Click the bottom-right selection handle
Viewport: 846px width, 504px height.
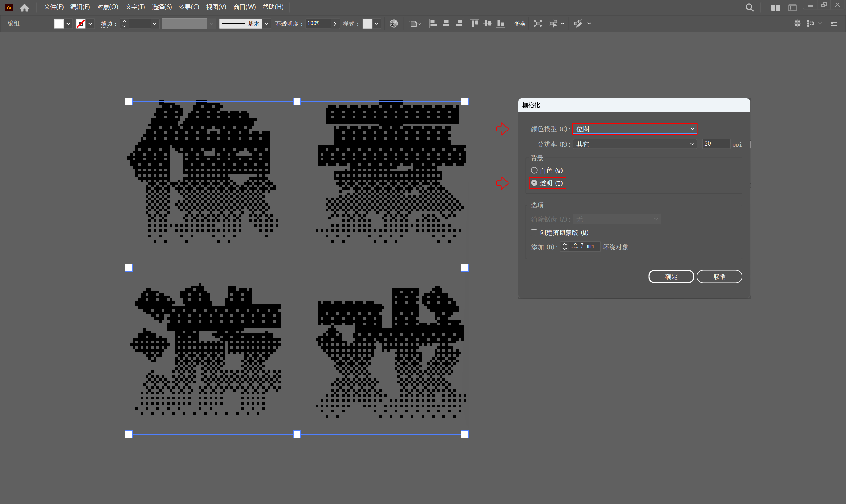[465, 434]
